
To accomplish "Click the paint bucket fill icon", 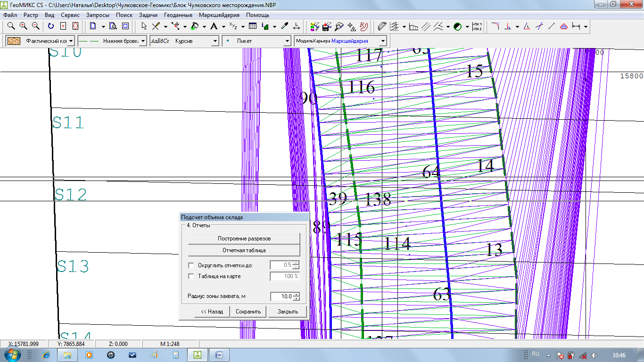I will (x=194, y=26).
